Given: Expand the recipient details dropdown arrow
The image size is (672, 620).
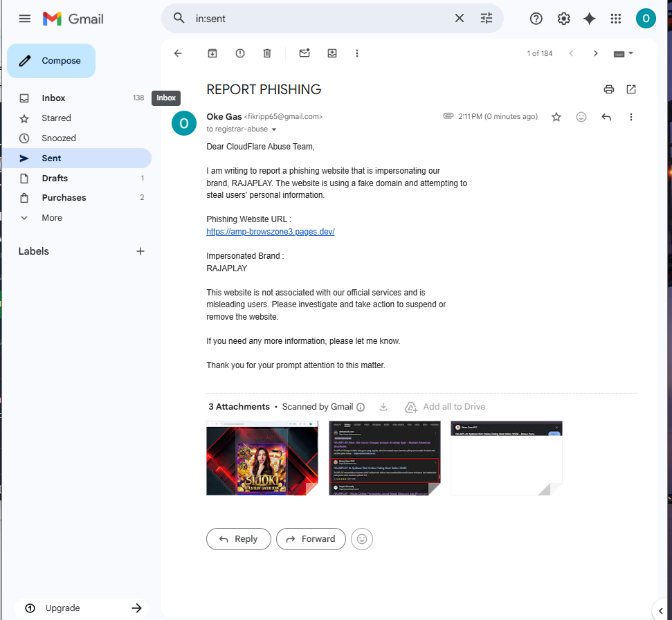Looking at the screenshot, I should click(x=274, y=129).
